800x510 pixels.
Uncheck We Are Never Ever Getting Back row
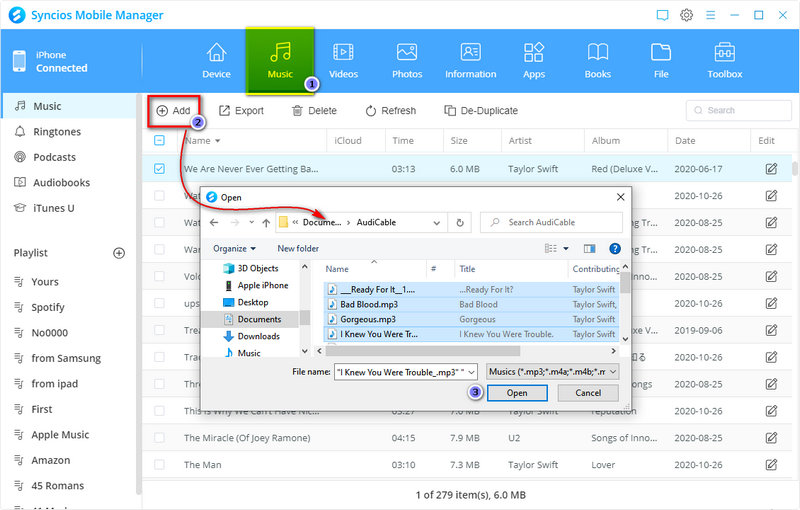point(159,168)
